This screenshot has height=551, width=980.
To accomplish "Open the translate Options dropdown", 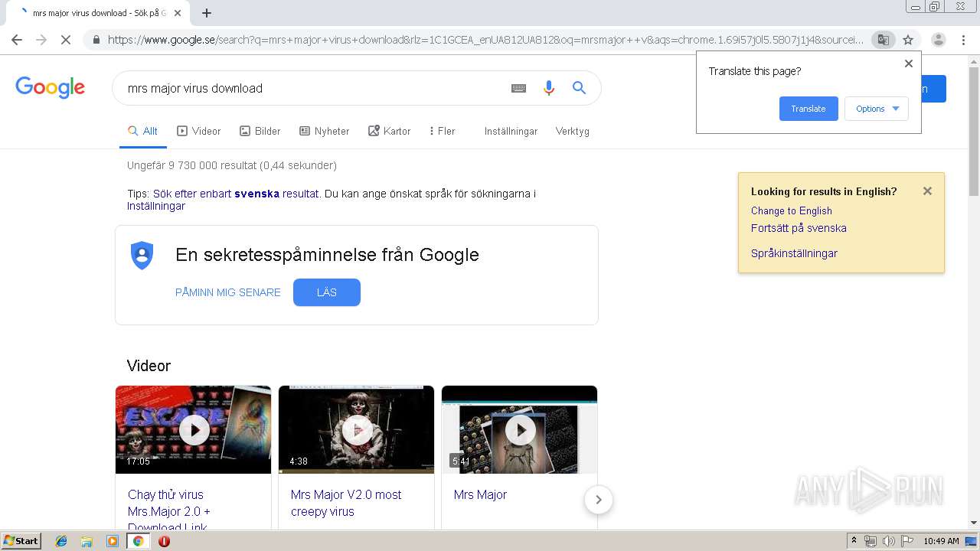I will click(877, 109).
